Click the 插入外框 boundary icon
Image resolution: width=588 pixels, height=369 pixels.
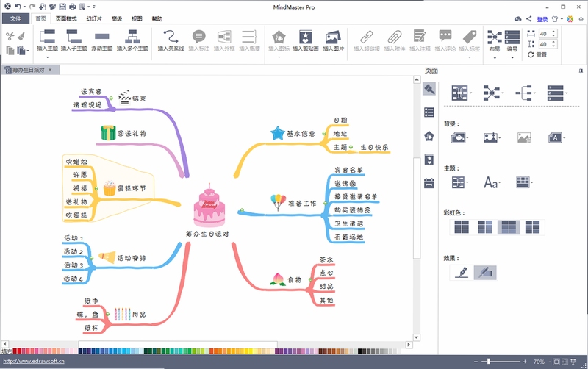point(224,37)
